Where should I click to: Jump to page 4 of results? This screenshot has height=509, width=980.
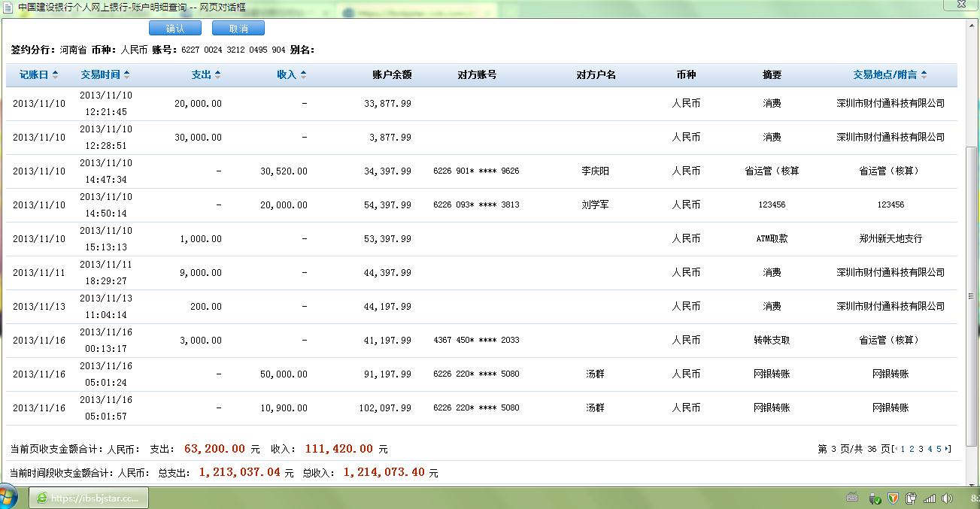point(930,449)
